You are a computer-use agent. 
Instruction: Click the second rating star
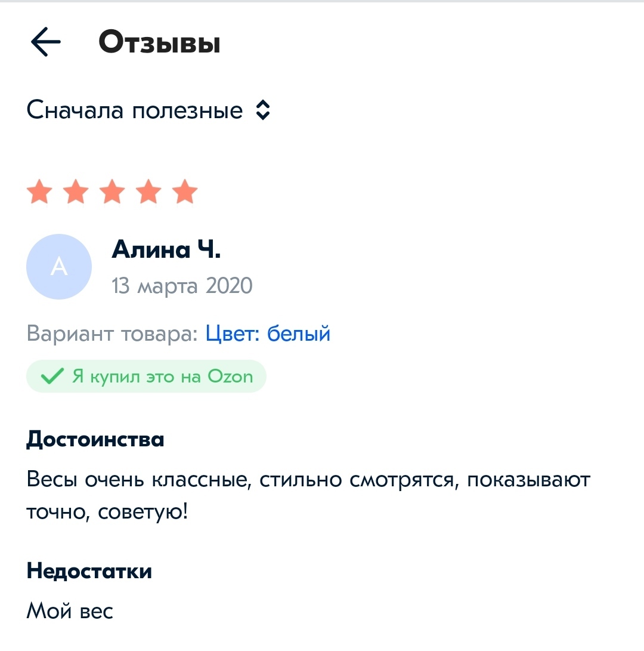[76, 192]
